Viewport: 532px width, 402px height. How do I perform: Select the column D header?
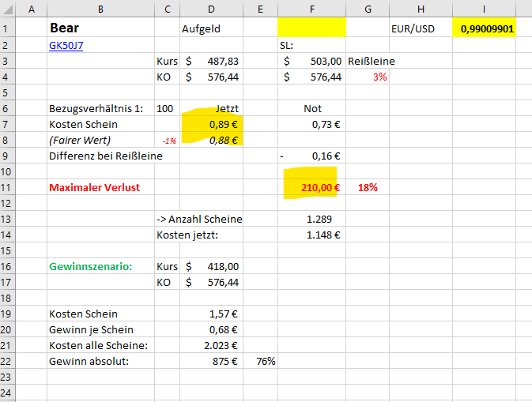211,9
